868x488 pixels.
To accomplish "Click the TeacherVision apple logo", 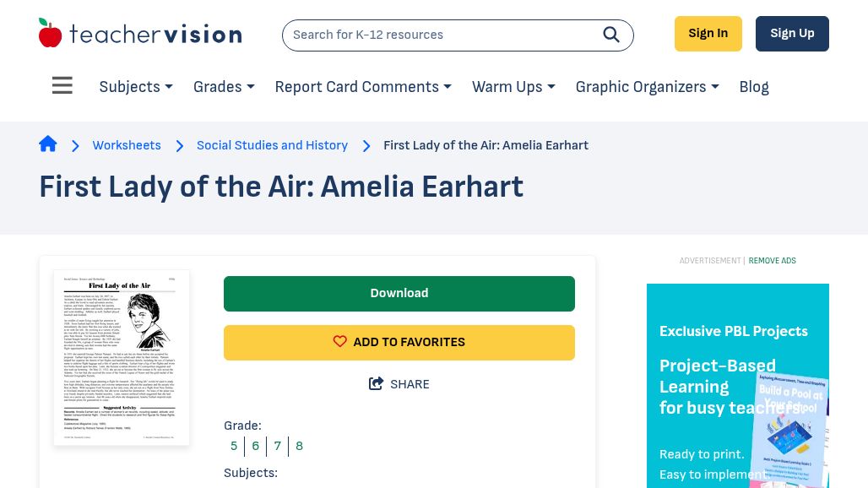I will point(51,34).
